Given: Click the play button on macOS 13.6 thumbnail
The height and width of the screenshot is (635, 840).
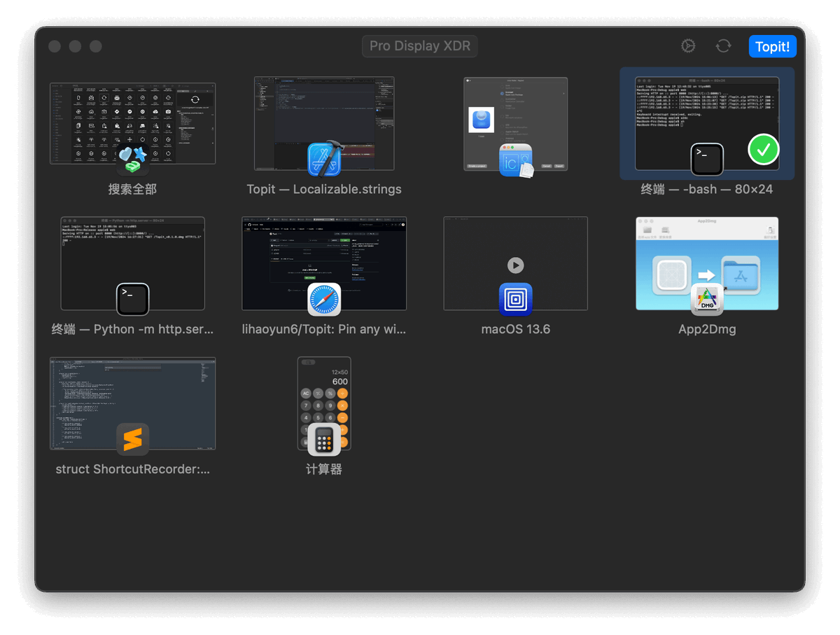Looking at the screenshot, I should pyautogui.click(x=515, y=265).
